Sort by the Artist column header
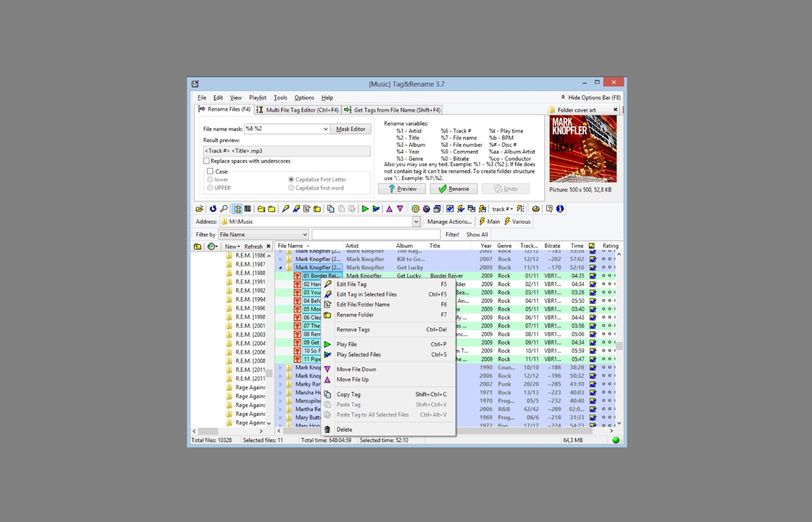The height and width of the screenshot is (522, 812). pyautogui.click(x=368, y=246)
